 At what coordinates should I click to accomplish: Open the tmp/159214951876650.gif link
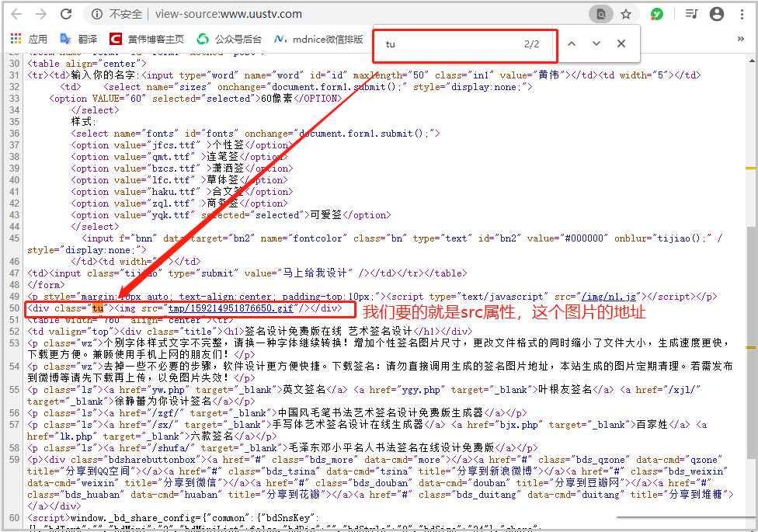click(x=231, y=308)
